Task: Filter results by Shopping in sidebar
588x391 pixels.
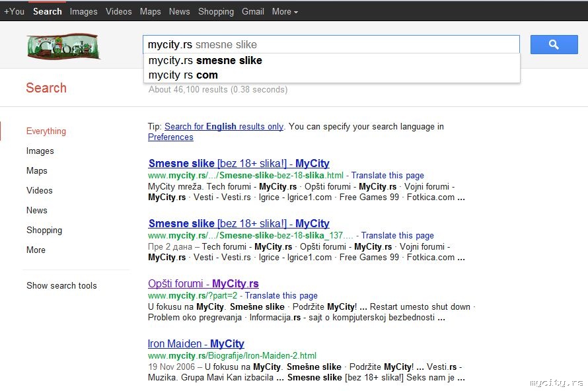Action: (x=44, y=231)
